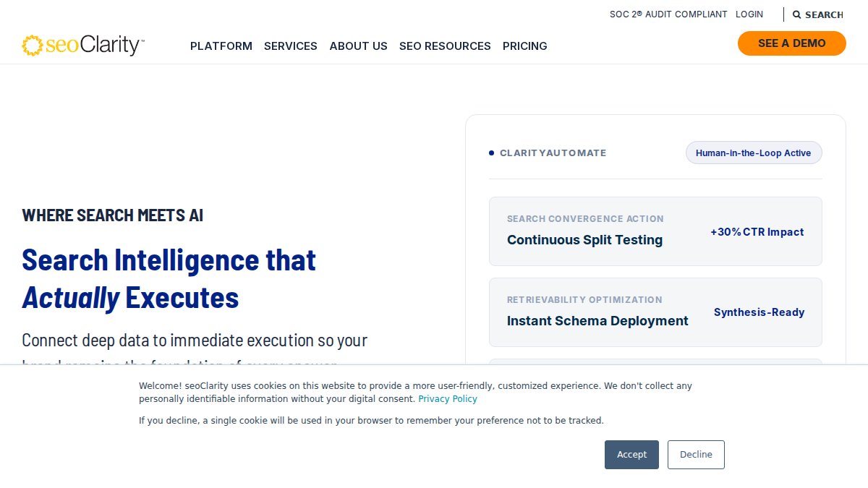868x488 pixels.
Task: Click the See a Demo button
Action: click(792, 43)
